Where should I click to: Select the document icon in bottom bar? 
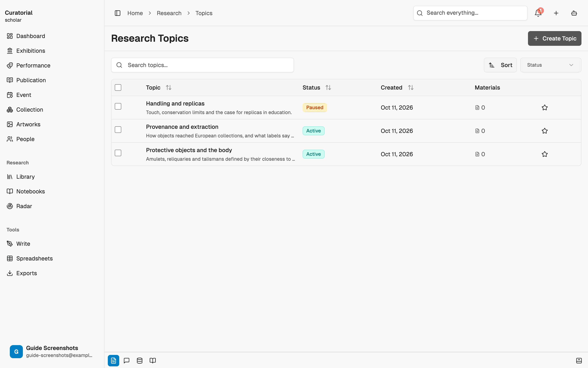tap(114, 360)
